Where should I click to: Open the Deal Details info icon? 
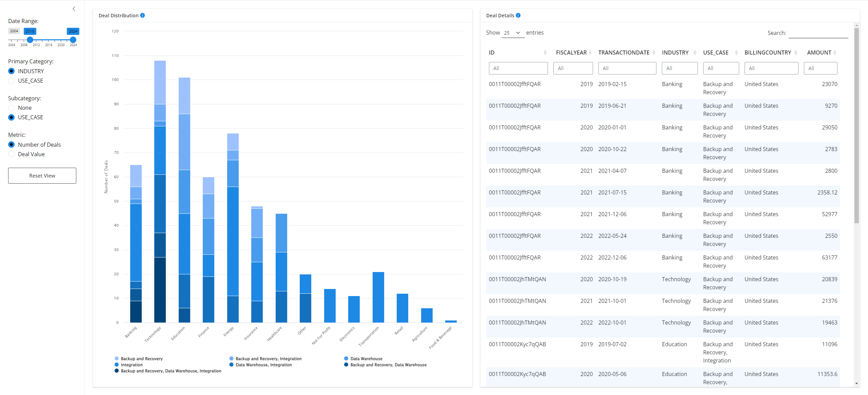[518, 15]
